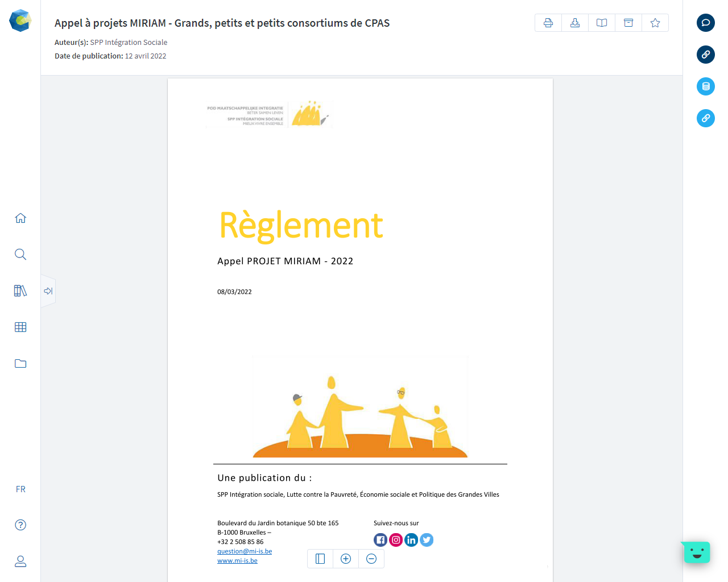Open the table grid view icon
This screenshot has width=728, height=582.
(x=20, y=327)
